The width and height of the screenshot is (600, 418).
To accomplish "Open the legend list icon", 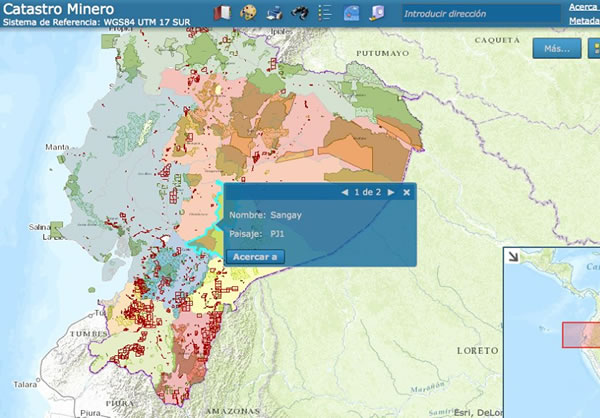I will (325, 13).
